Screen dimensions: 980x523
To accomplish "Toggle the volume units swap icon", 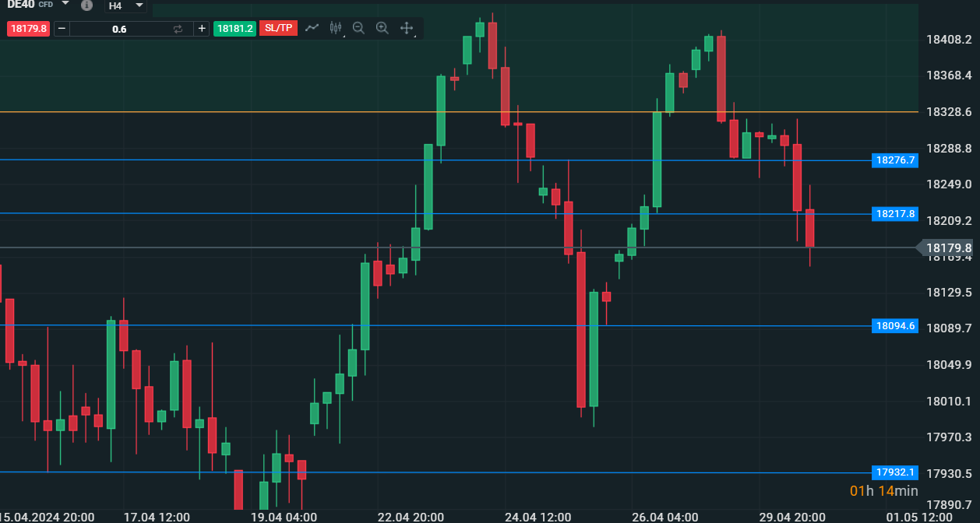I will [178, 29].
